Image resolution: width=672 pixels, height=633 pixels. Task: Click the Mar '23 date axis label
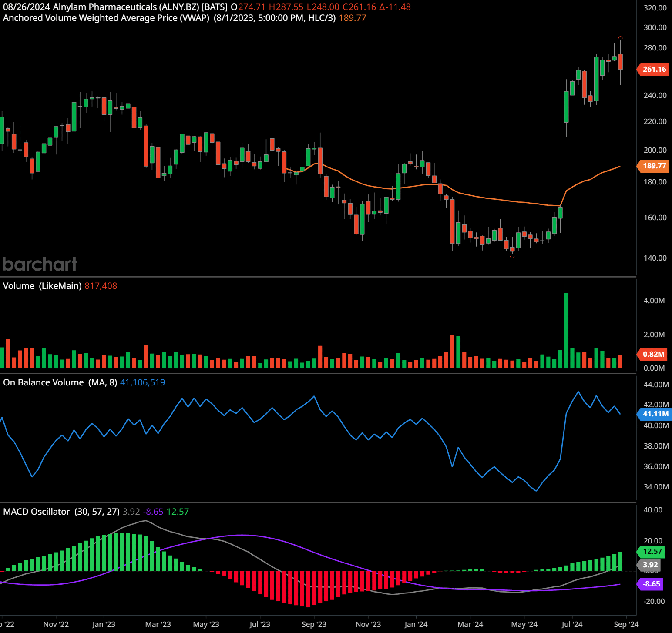158,624
